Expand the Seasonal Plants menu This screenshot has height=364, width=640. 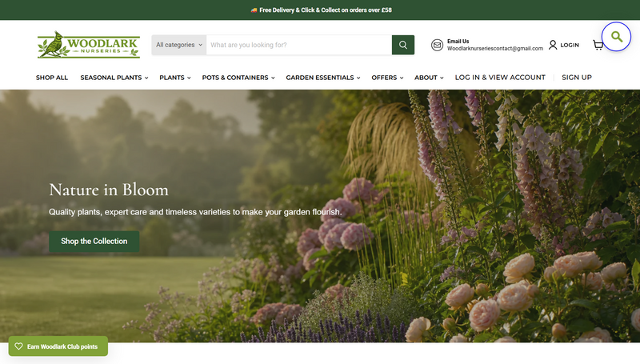(x=114, y=78)
